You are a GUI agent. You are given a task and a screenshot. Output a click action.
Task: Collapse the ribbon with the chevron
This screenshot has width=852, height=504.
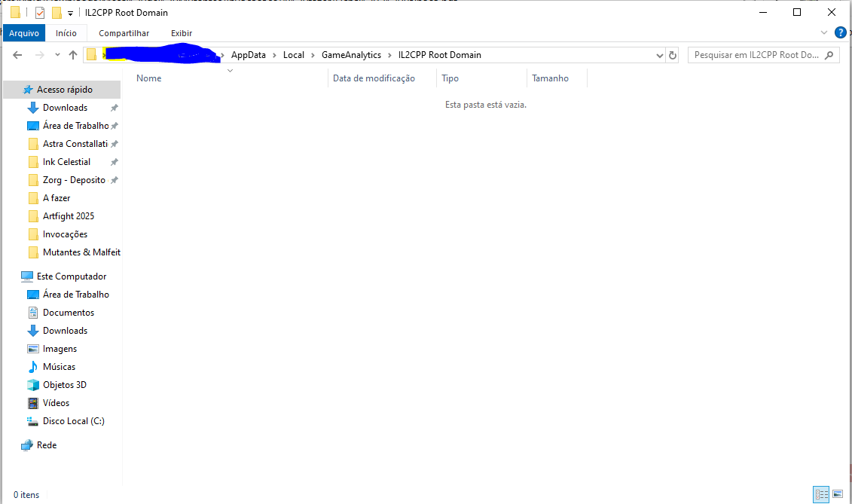point(823,32)
